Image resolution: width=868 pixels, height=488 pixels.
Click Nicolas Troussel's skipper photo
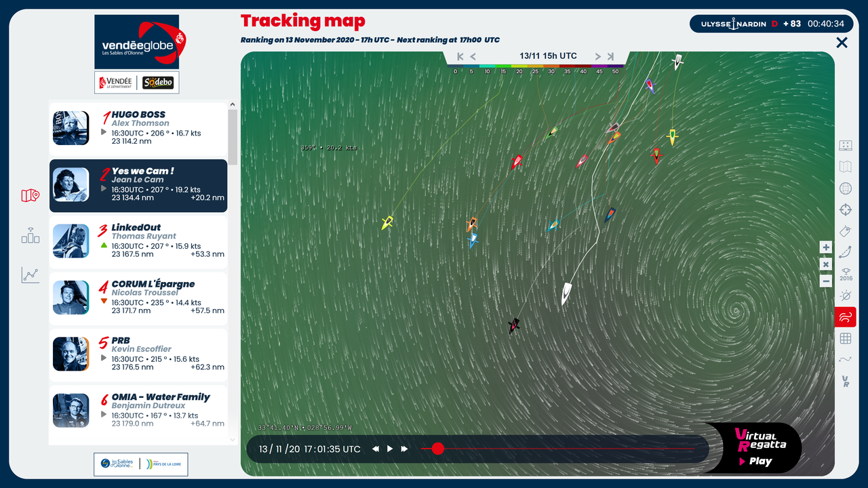(x=71, y=298)
